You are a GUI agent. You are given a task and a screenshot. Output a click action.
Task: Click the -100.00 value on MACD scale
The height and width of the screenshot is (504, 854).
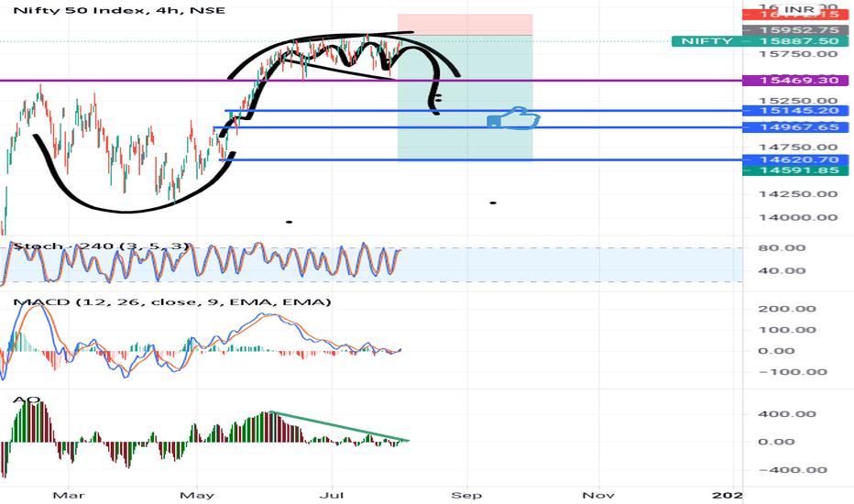(793, 372)
